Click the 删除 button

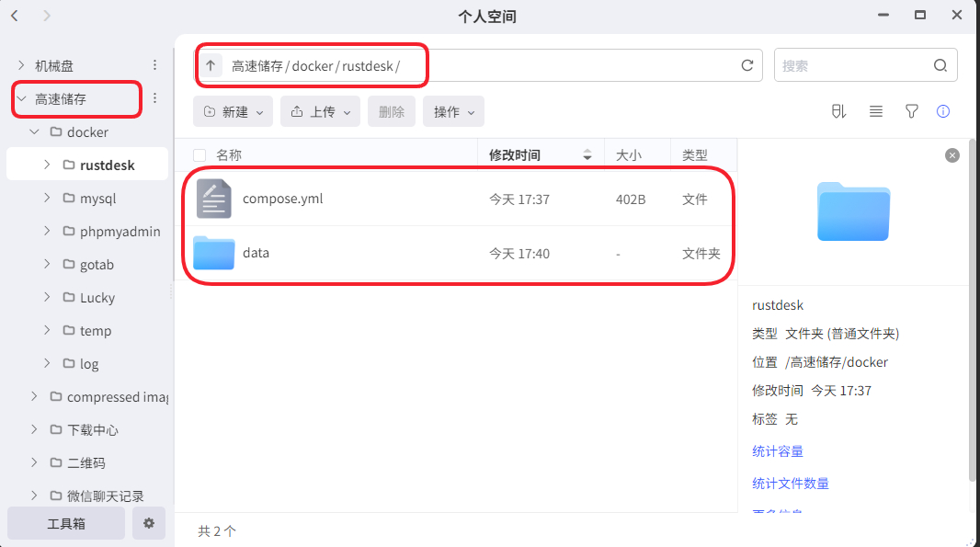pyautogui.click(x=392, y=111)
